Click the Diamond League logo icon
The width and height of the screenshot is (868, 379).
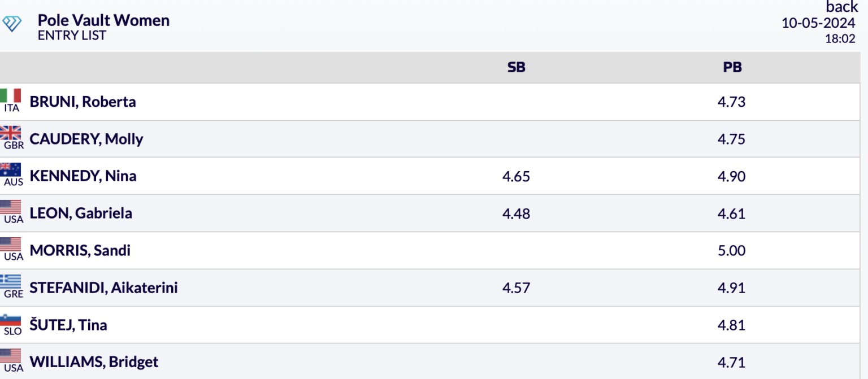tap(12, 24)
